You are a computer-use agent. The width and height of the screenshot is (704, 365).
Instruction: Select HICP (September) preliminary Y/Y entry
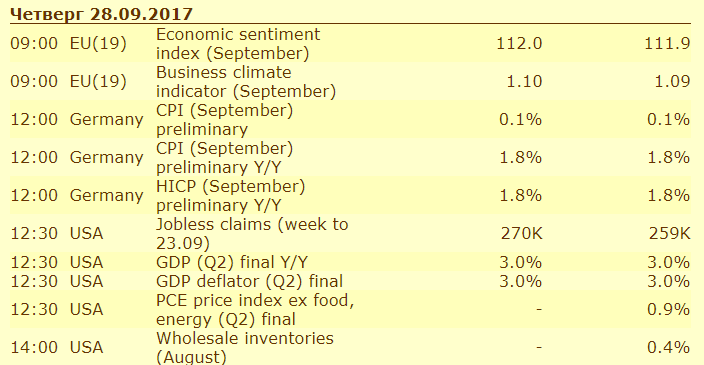coord(230,196)
